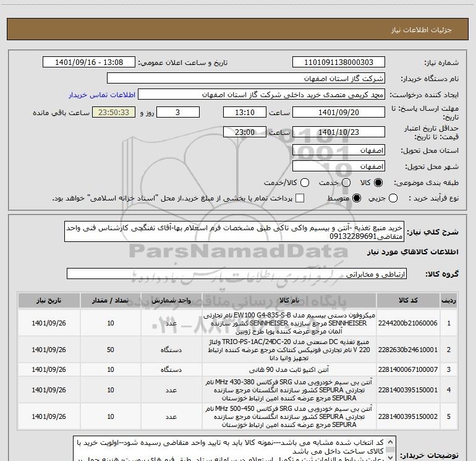Image resolution: width=476 pixels, height=461 pixels.
Task: Click need date 1401/09/26 in row 5
Action: (49, 416)
